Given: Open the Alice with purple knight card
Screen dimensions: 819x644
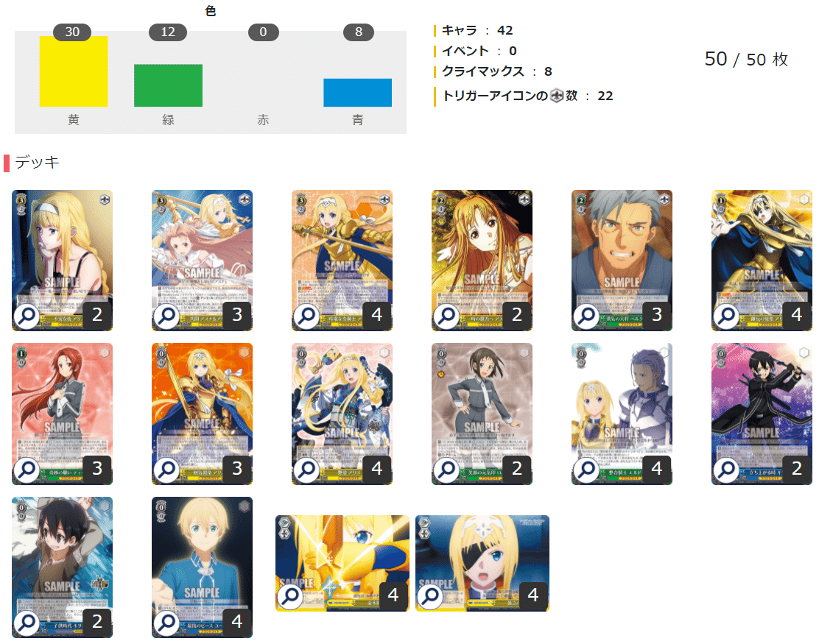Looking at the screenshot, I should [622, 414].
